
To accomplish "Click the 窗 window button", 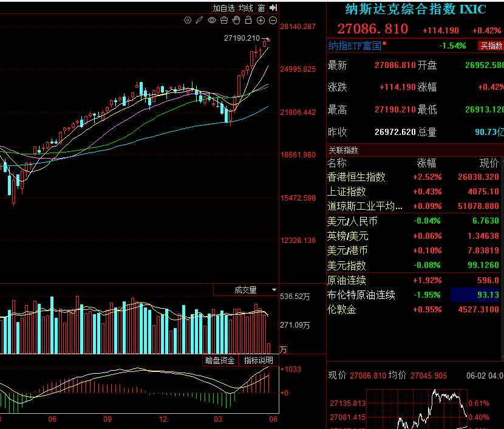I will pos(261,8).
